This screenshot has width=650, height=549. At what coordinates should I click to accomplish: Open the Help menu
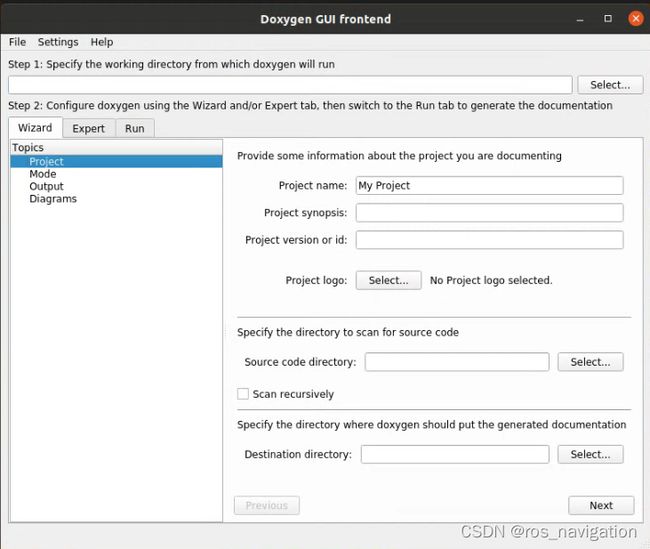click(x=102, y=42)
